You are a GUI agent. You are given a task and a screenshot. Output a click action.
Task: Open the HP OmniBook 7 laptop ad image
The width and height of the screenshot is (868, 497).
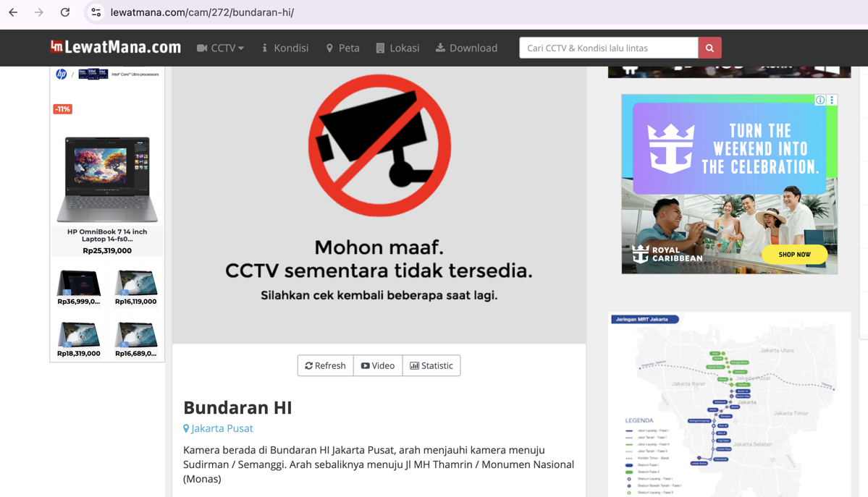pos(107,179)
